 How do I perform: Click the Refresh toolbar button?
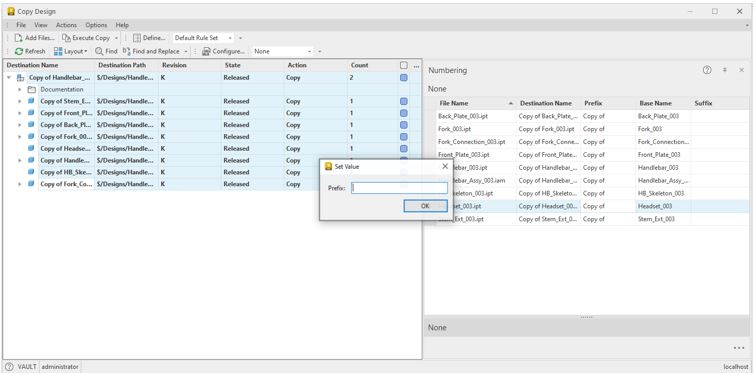30,51
